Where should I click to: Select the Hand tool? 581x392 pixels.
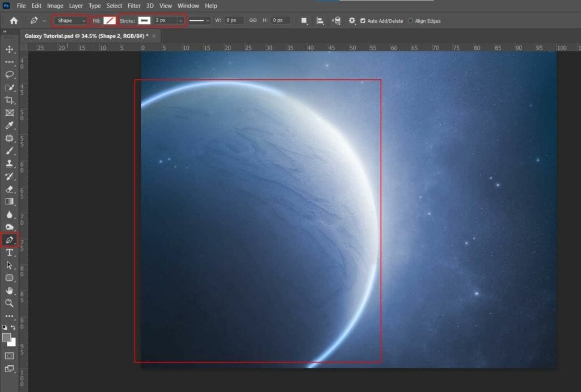tap(9, 290)
